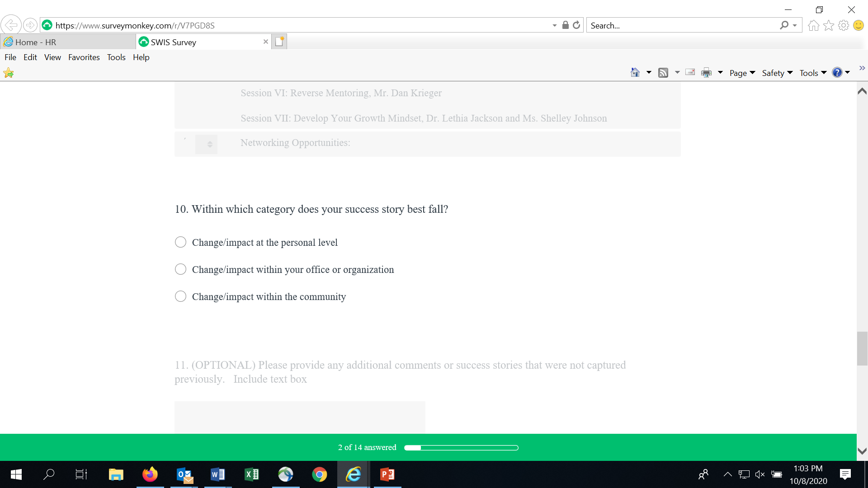Open a new browser tab

[279, 42]
